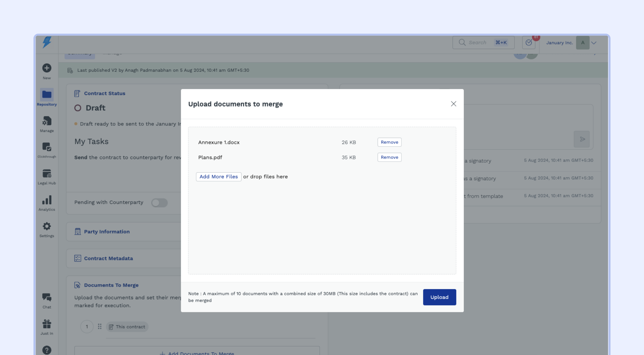644x355 pixels.
Task: Remove the Annexure 1.docx file
Action: click(389, 142)
